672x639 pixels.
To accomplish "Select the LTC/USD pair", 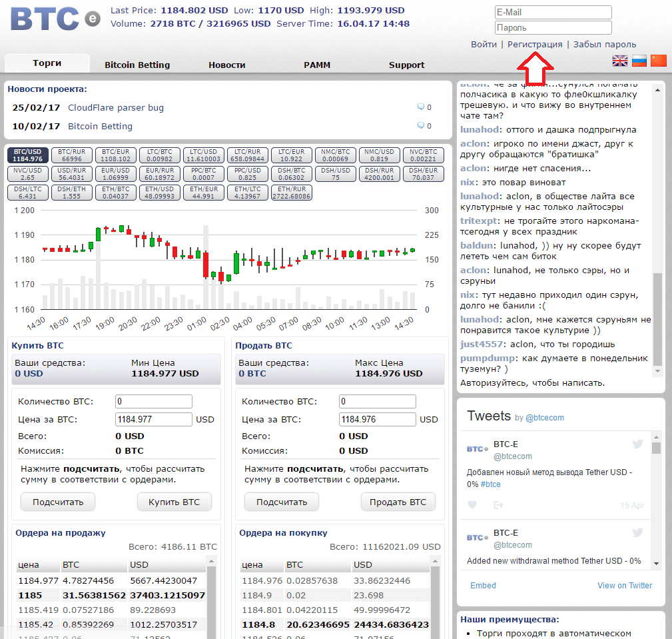I will pyautogui.click(x=204, y=155).
